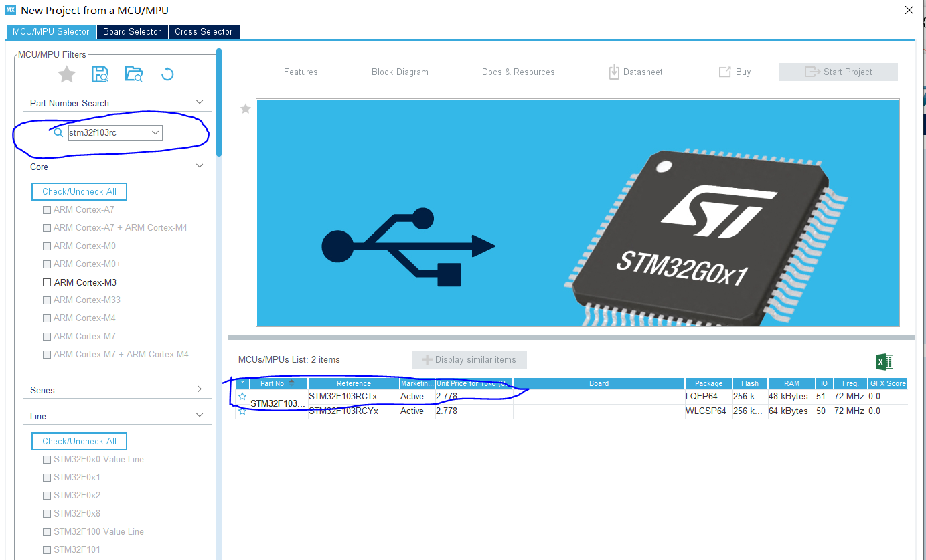
Task: Open the Block Diagram view
Action: click(x=400, y=72)
